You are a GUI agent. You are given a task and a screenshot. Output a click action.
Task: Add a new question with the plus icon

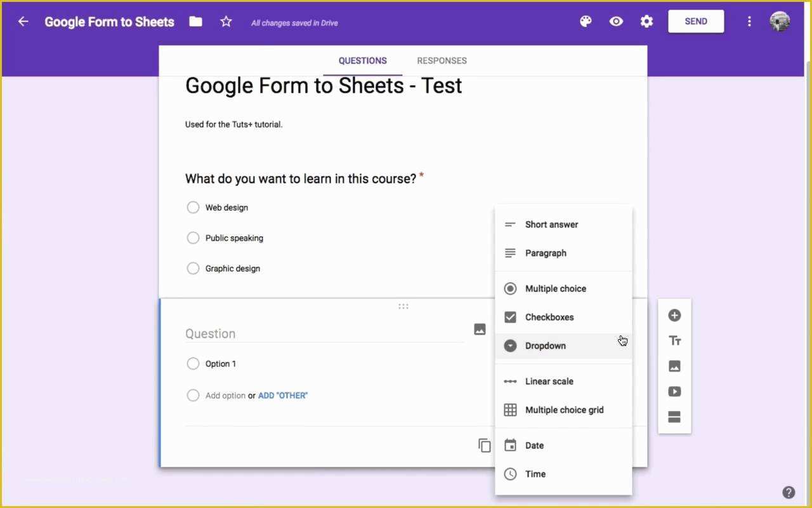coord(674,316)
